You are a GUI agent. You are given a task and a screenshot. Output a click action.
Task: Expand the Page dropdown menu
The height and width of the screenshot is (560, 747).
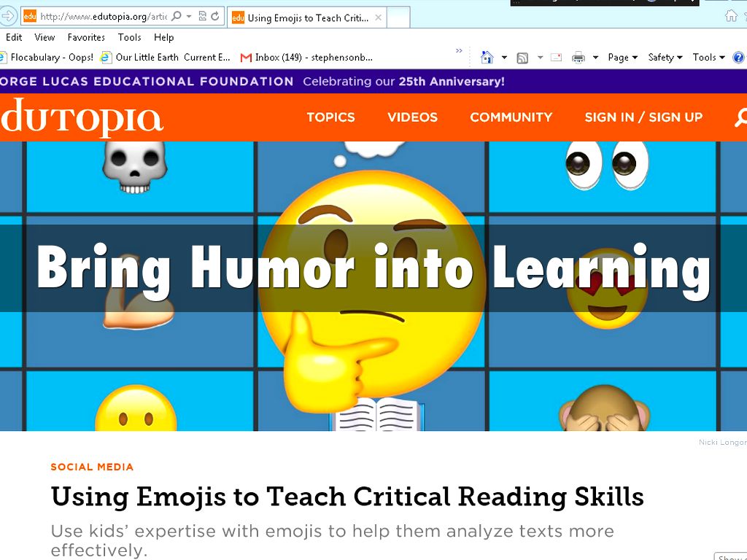[622, 58]
